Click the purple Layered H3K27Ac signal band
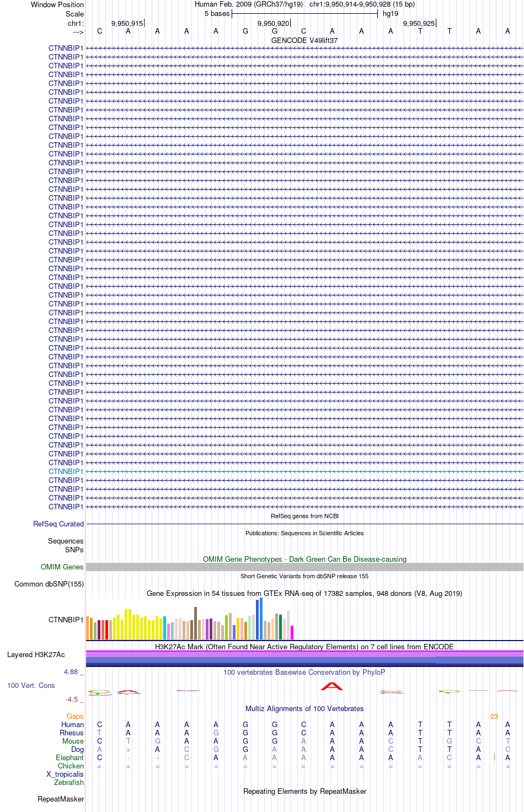 (304, 654)
